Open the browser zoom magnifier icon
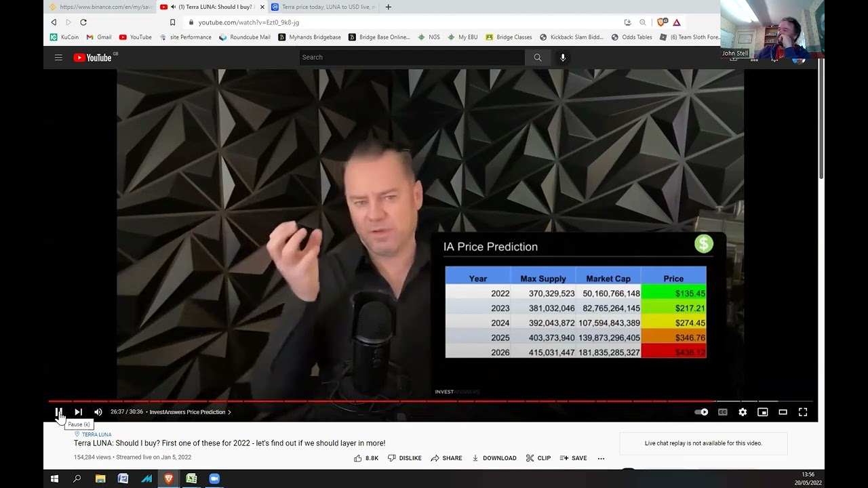The image size is (868, 488). pos(643,22)
